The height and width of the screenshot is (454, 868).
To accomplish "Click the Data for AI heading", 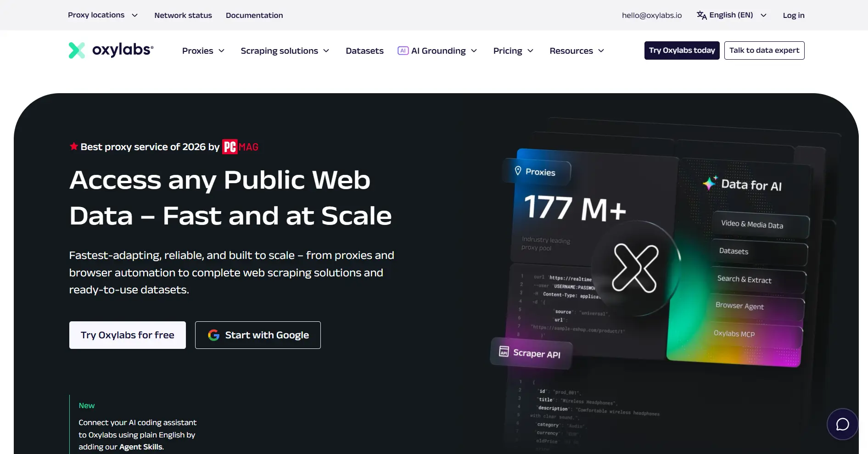I will 751,185.
